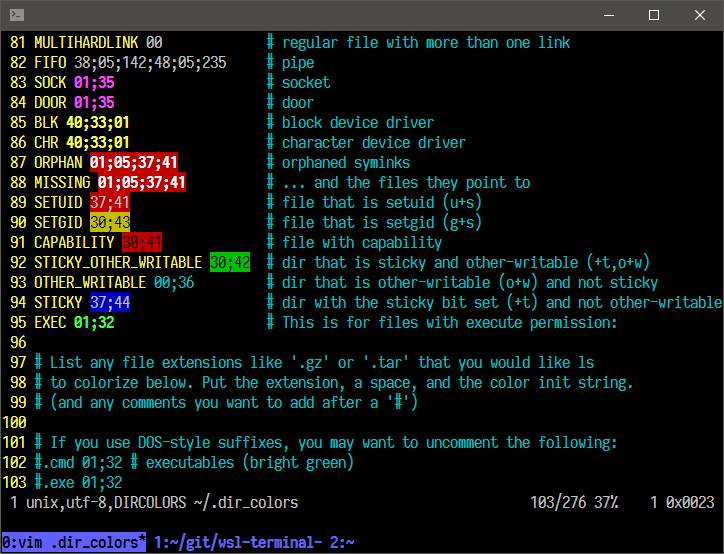
Task: Click line number 96 of the empty line
Action: click(18, 342)
